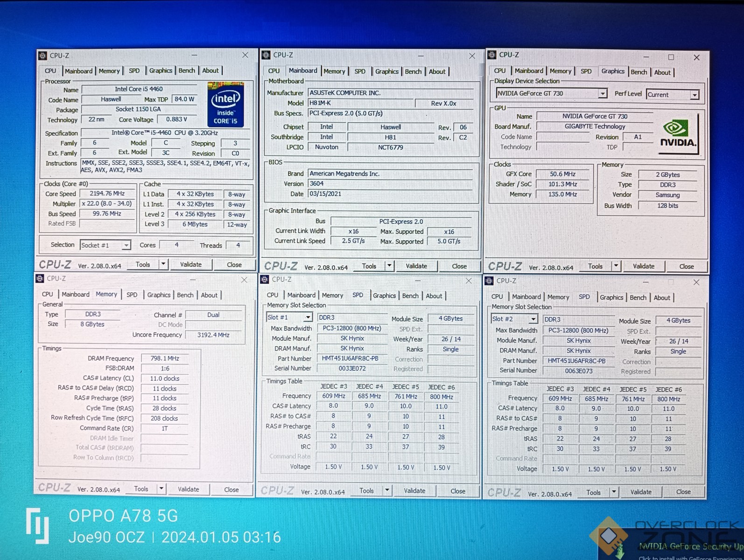The width and height of the screenshot is (744, 560).
Task: Click DRAM Frequency value 798.1 MHz
Action: 165,358
